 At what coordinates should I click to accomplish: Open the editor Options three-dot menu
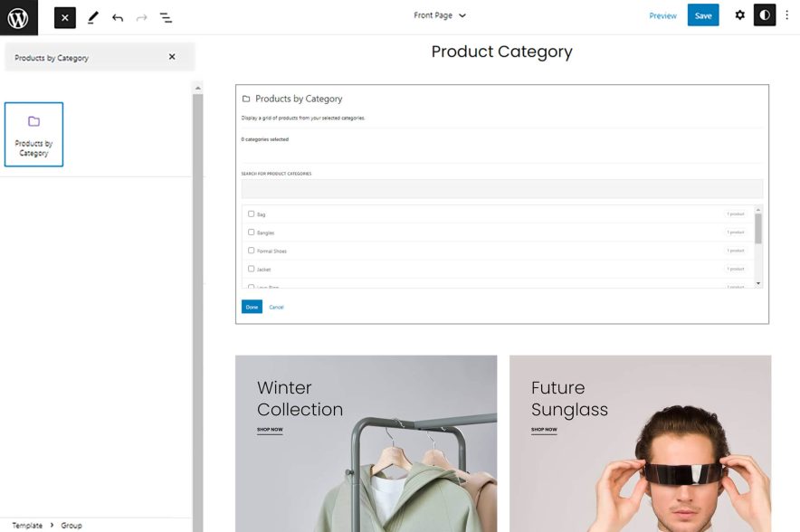click(x=786, y=15)
